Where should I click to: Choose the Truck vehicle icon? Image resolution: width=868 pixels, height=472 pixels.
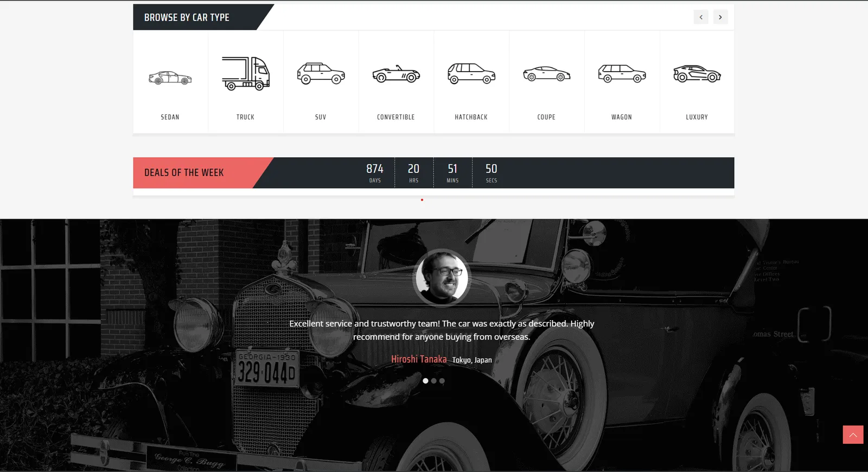point(245,73)
